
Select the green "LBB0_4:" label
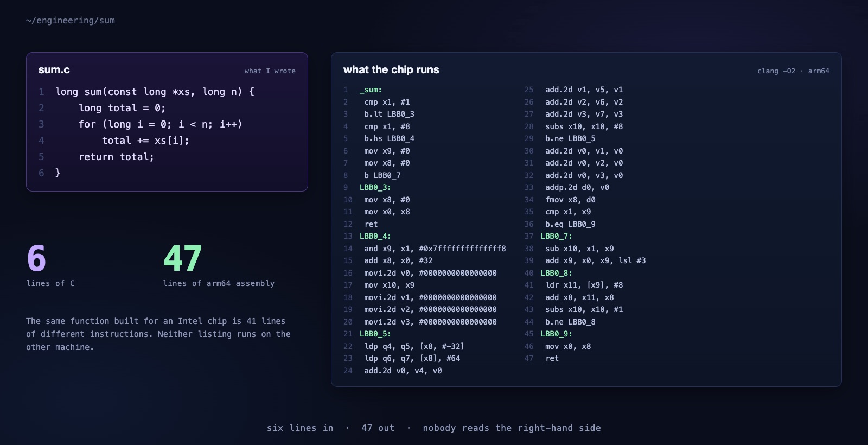(x=375, y=237)
